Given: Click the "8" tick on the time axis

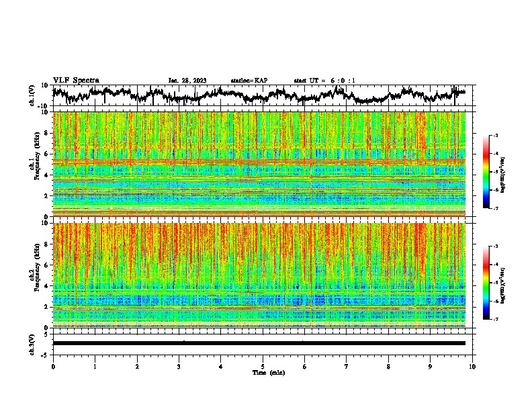Looking at the screenshot, I should [x=388, y=367].
